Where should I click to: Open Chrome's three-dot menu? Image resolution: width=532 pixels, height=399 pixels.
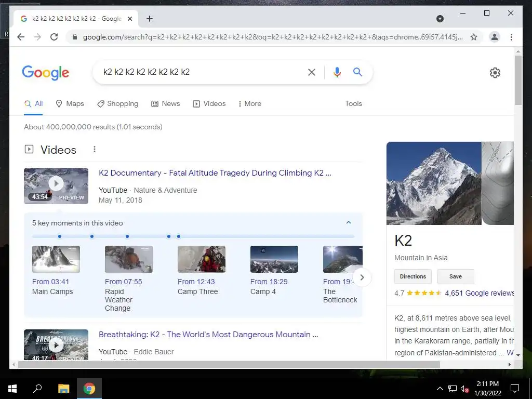(511, 37)
